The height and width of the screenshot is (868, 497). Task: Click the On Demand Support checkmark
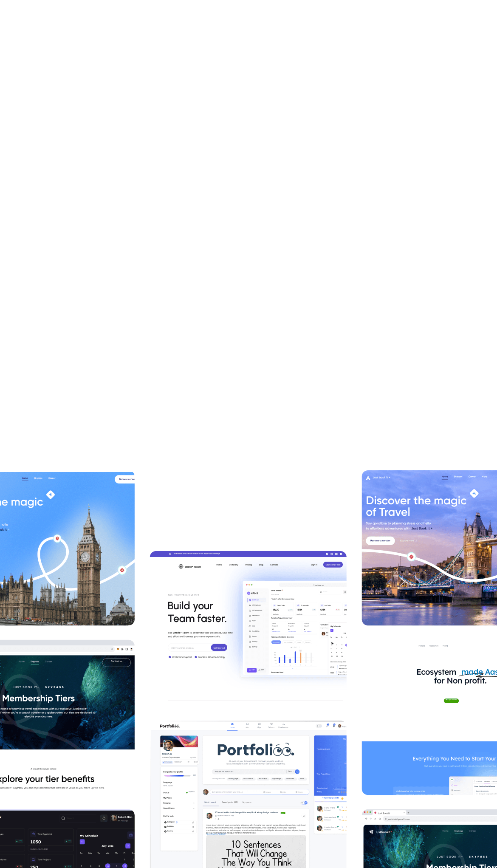click(170, 657)
